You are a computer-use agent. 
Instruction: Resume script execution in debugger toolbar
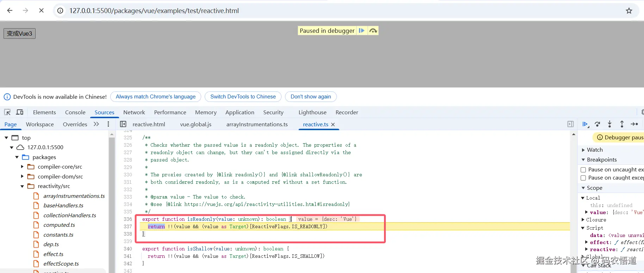click(x=586, y=124)
